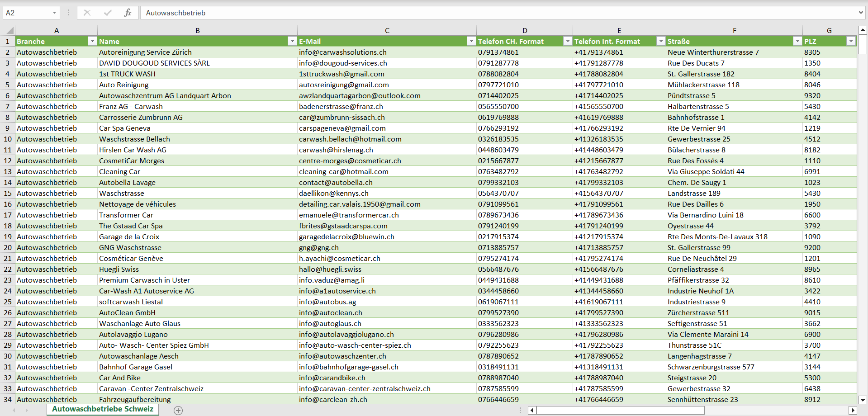Click street cell 'Via Bernardino Luini 18'
The width and height of the screenshot is (868, 416).
[734, 215]
